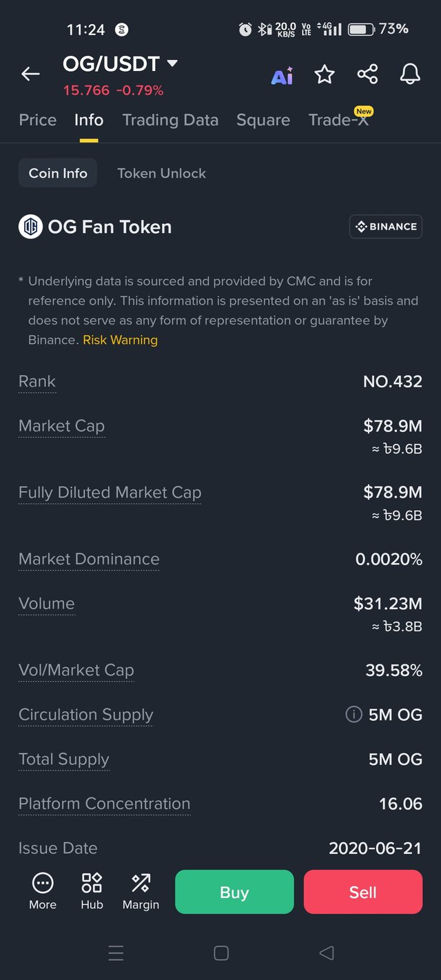Tap the Binance badge next to OG Fan Token
Viewport: 441px width, 980px height.
click(x=386, y=227)
